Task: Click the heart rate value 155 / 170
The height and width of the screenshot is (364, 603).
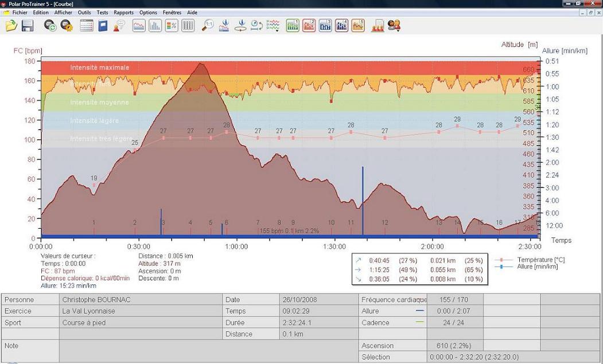Action: pyautogui.click(x=454, y=300)
